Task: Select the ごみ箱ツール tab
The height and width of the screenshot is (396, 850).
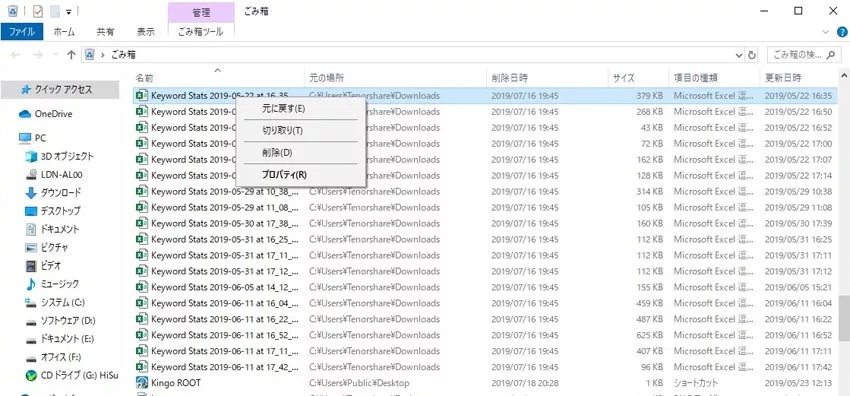Action: click(x=201, y=32)
